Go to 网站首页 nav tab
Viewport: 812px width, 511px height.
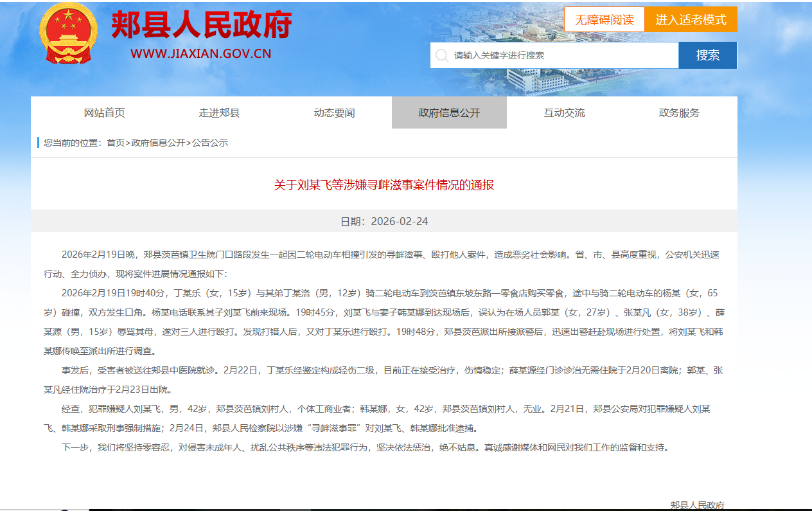pos(105,113)
